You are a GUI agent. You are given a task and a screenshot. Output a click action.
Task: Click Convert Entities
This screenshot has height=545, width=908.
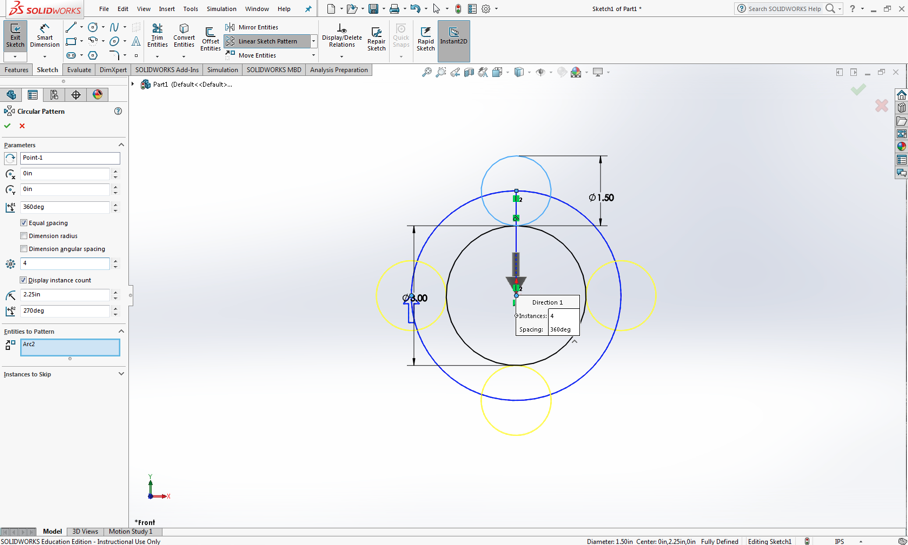184,36
